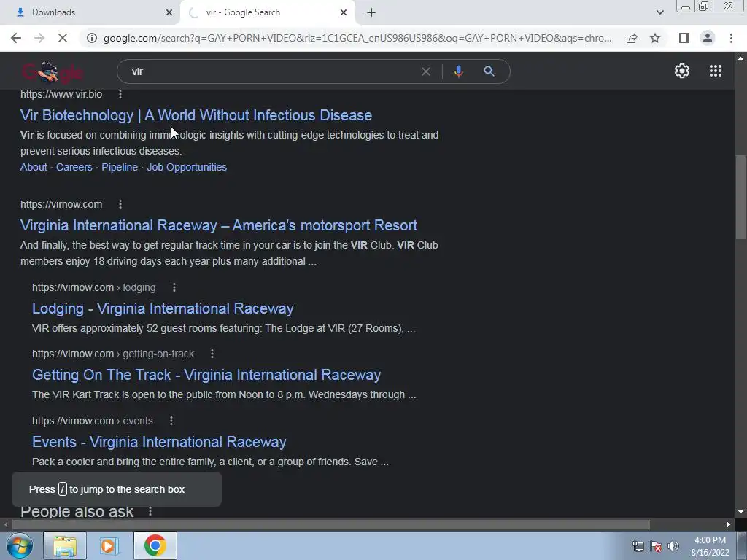Click the https://virnow.com URL text
The height and width of the screenshot is (560, 747).
click(61, 204)
